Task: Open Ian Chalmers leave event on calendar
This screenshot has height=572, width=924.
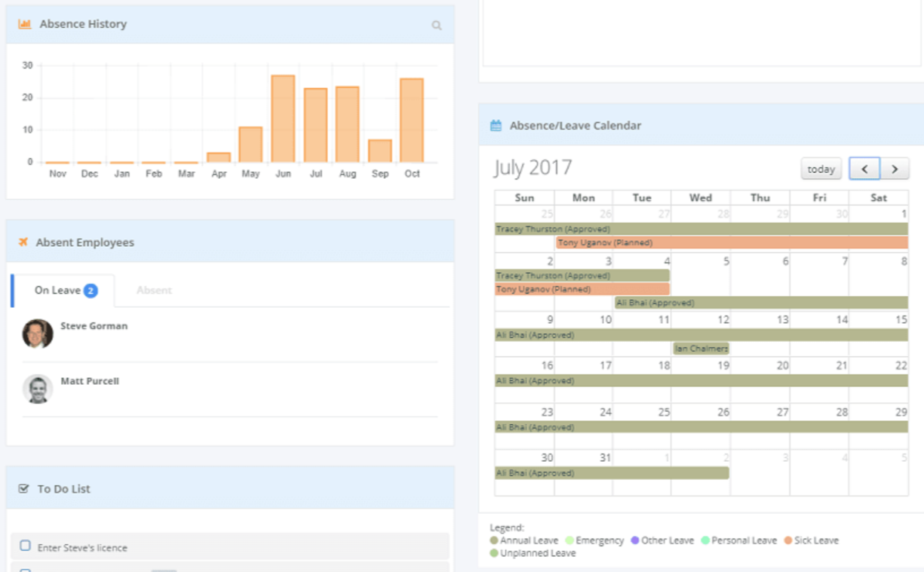Action: tap(701, 349)
